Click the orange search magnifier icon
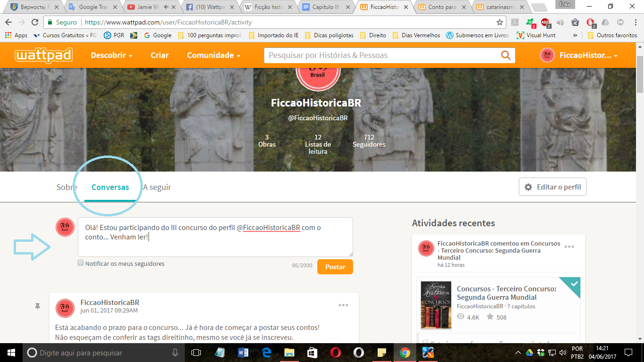 point(505,55)
